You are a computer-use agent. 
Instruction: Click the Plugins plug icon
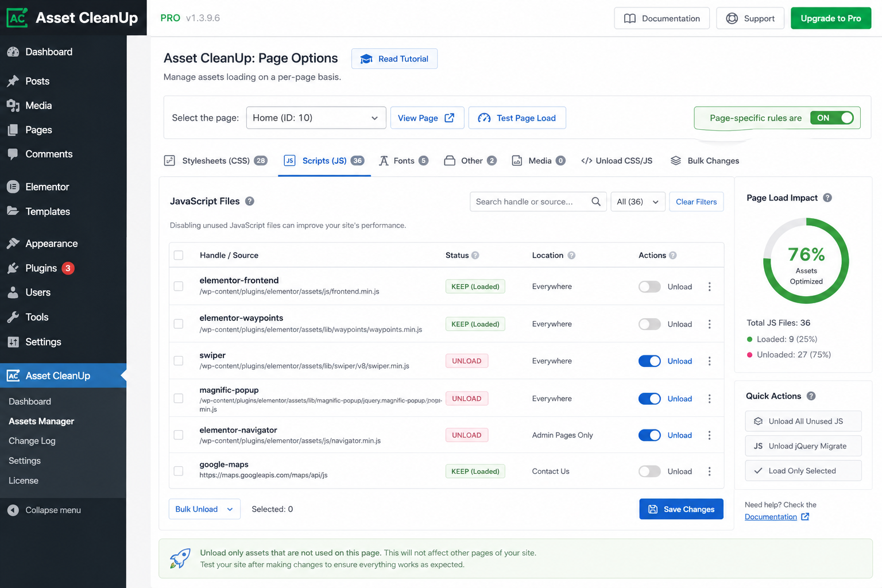point(13,268)
